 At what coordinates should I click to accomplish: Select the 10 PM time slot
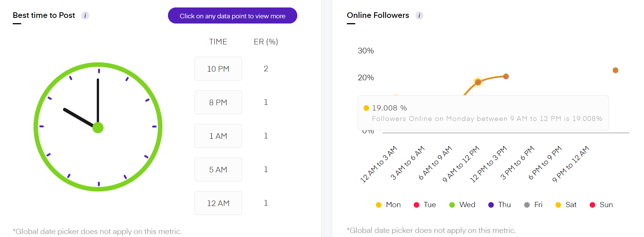click(x=218, y=69)
